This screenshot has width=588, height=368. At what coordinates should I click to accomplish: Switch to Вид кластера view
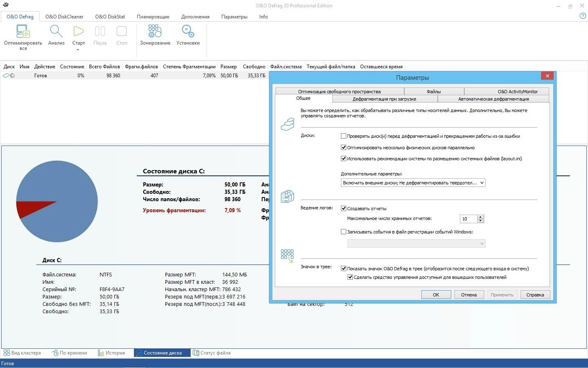pos(22,353)
